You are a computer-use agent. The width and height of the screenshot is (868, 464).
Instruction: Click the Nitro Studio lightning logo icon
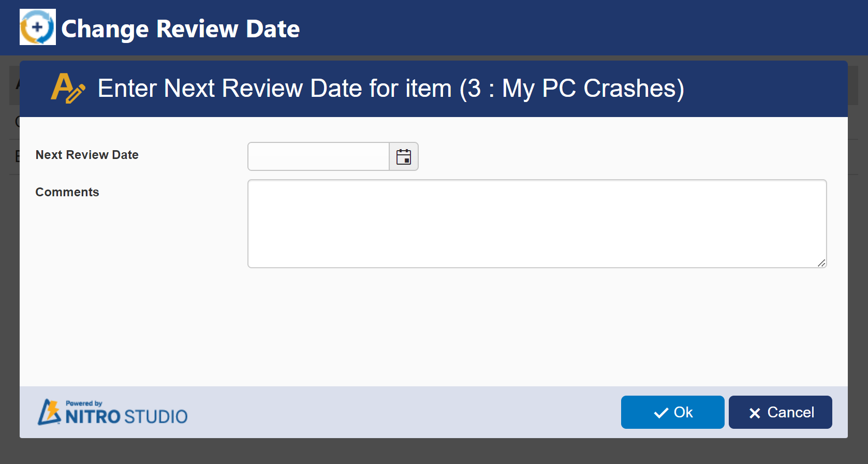(x=50, y=412)
